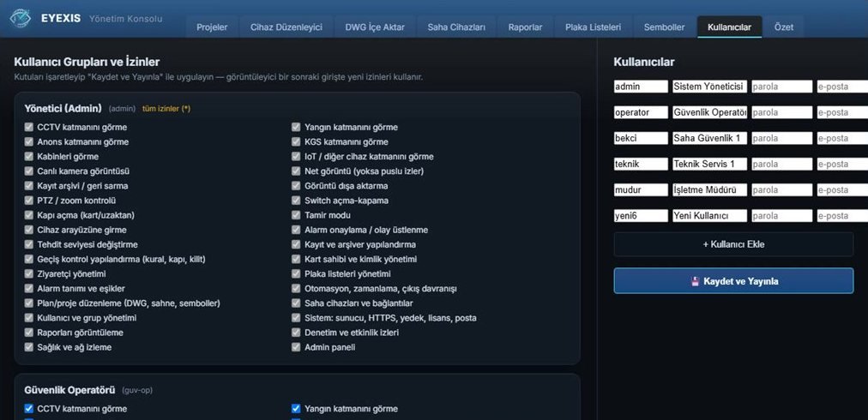Click the parola field for admin user
This screenshot has height=420, width=868.
tap(781, 87)
